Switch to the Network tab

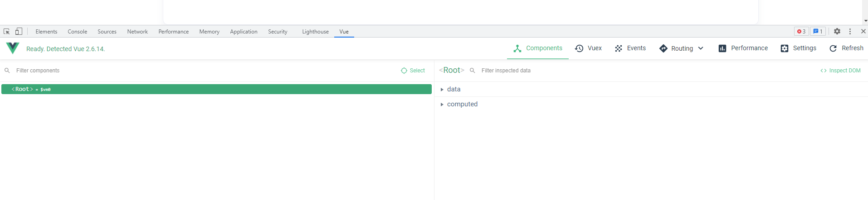(137, 32)
